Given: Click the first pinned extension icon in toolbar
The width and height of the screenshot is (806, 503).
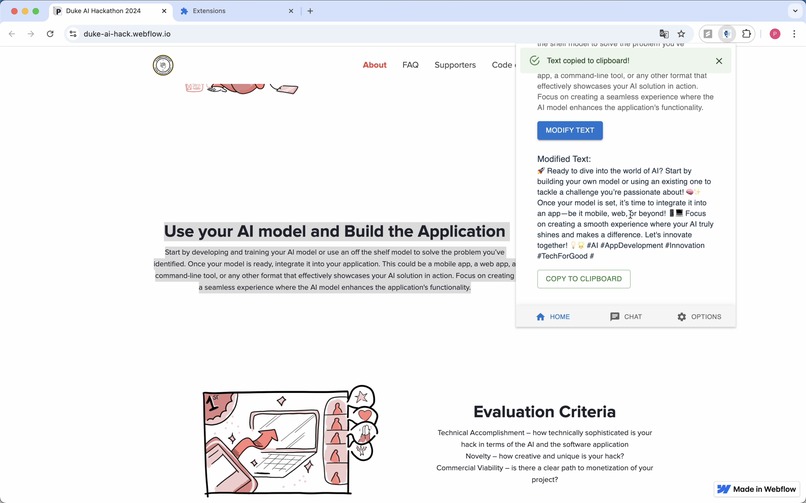Looking at the screenshot, I should click(x=708, y=34).
